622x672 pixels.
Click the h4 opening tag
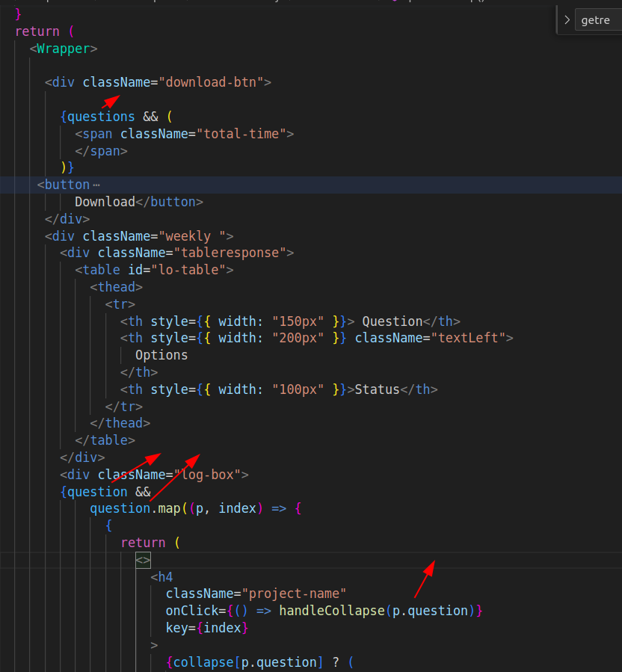(x=162, y=577)
